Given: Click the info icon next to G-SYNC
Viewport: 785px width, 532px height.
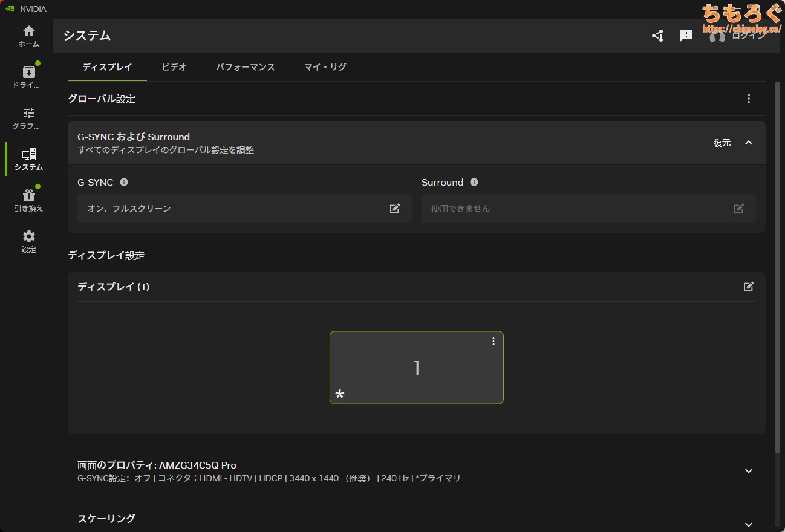Looking at the screenshot, I should point(124,182).
